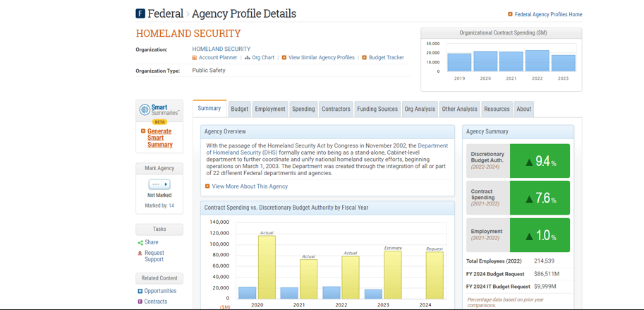Screen dimensions: 644x310
Task: Click the green 1.0% Employment tile
Action: click(x=540, y=235)
